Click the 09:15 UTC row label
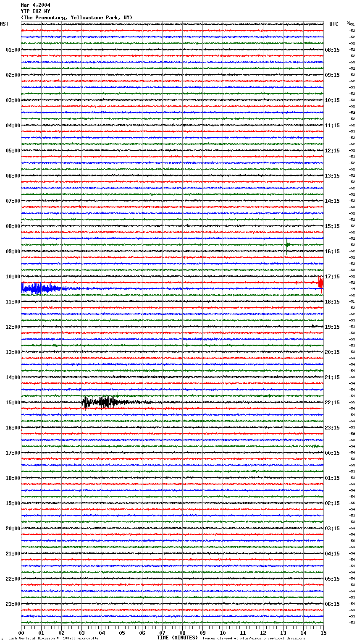Viewport: 357px width, 644px height. [x=332, y=75]
